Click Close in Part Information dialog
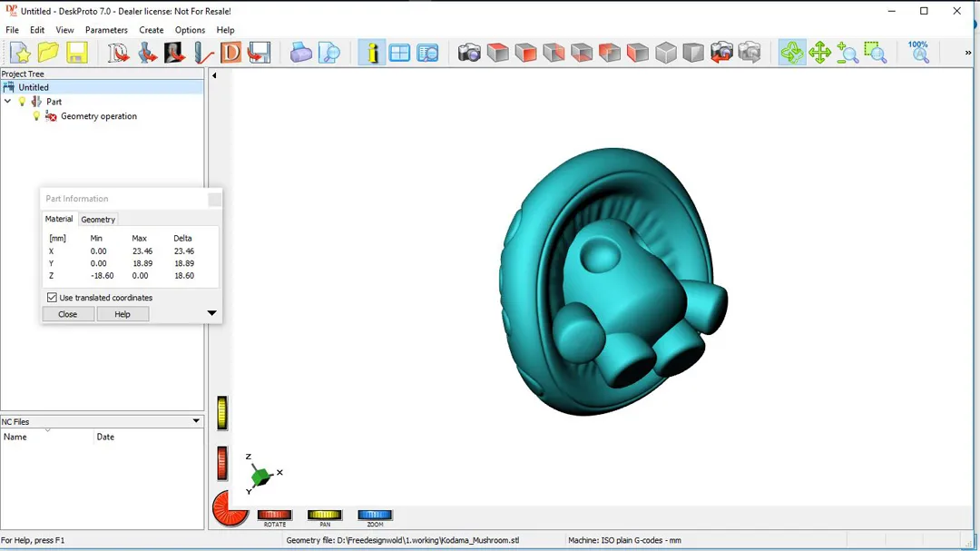The height and width of the screenshot is (551, 980). click(67, 314)
